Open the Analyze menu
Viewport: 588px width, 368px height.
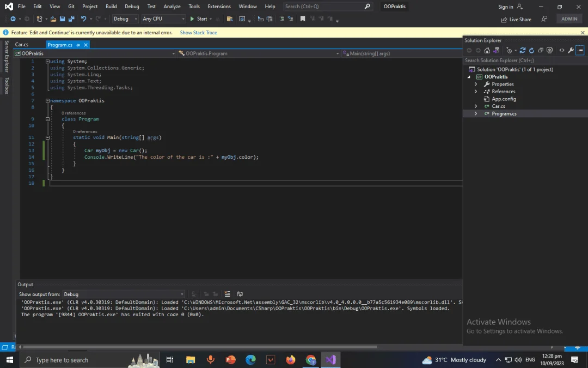click(171, 7)
